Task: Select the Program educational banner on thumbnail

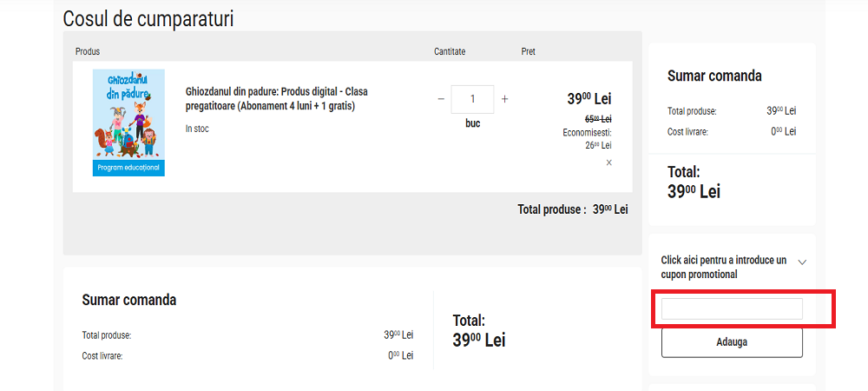Action: 128,168
